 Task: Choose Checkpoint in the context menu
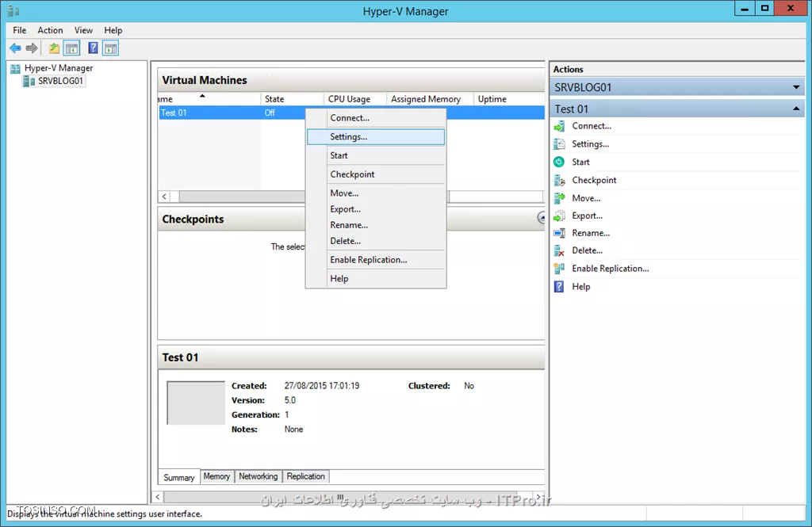(x=375, y=174)
